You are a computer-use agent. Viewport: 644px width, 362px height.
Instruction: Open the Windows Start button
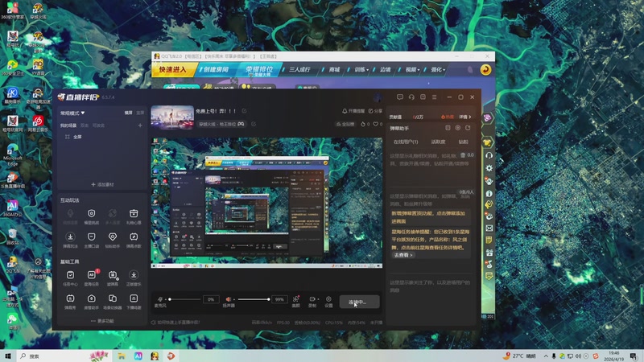point(7,356)
